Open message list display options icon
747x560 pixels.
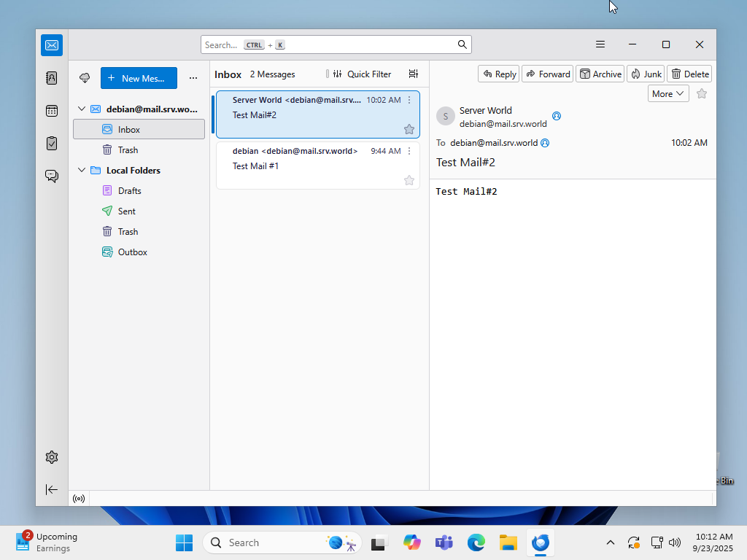(x=414, y=74)
